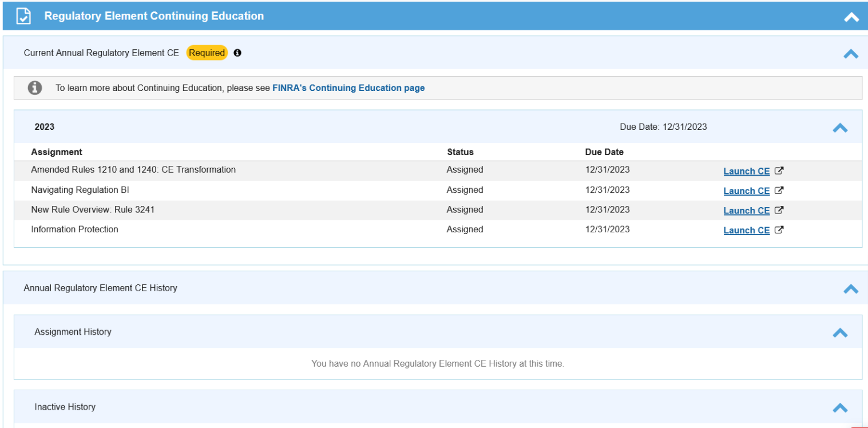Launch CE for New Rule Overview: Rule 3241
Viewport: 868px width, 428px height.
[746, 211]
